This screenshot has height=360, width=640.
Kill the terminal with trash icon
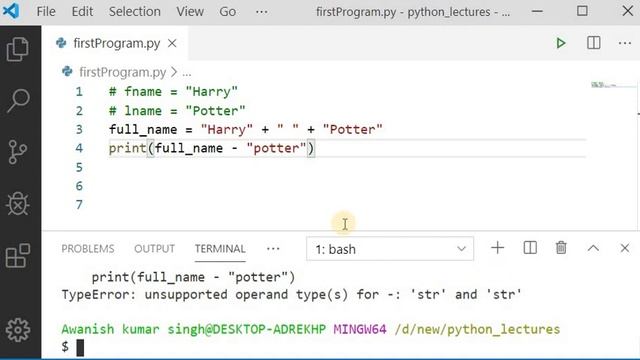coord(561,248)
